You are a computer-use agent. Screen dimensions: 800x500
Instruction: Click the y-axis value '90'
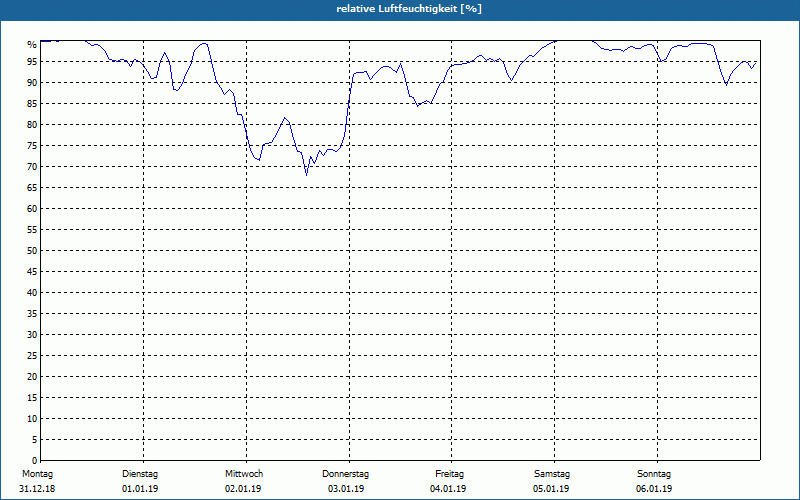click(32, 83)
